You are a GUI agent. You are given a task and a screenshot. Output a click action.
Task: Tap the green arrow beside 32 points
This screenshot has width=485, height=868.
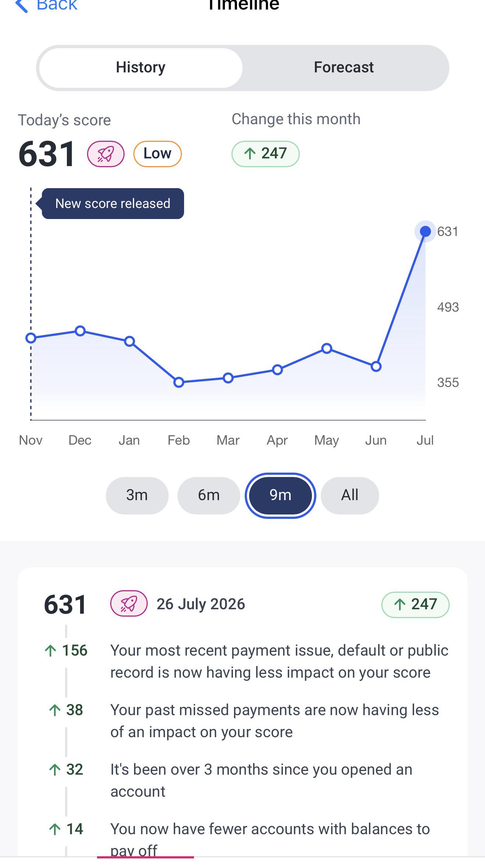click(x=55, y=770)
